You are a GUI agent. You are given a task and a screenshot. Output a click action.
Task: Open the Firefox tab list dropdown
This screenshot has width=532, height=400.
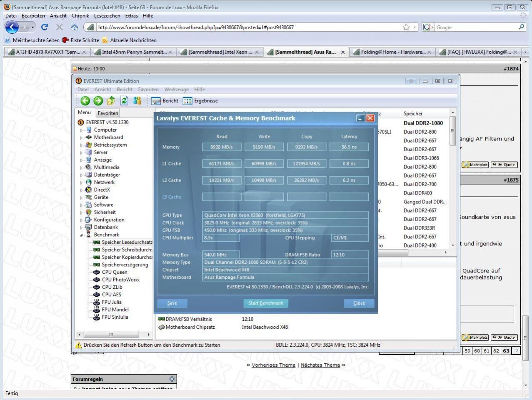[525, 52]
